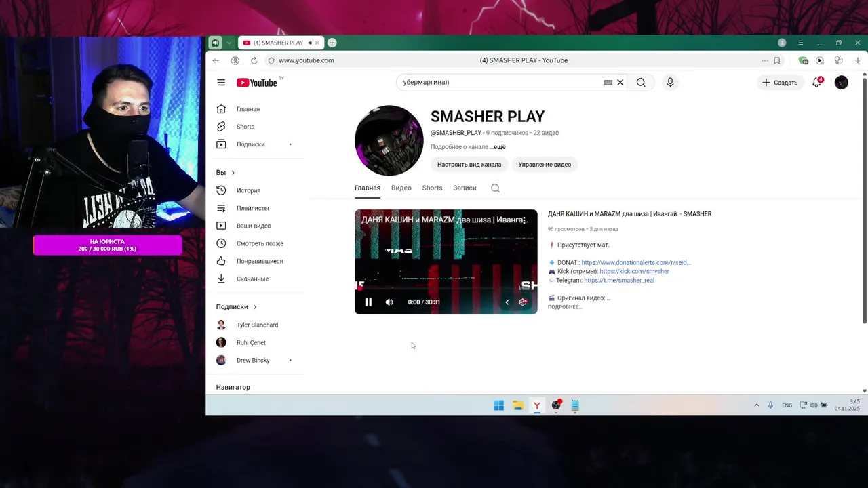Screen dimensions: 868x488
Task: Open the donationalerts DONAT link
Action: [x=636, y=262]
